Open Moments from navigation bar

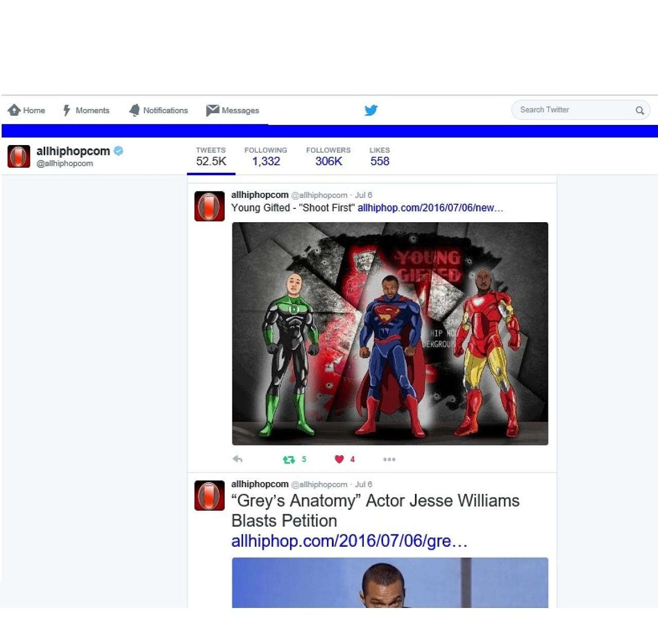(86, 111)
